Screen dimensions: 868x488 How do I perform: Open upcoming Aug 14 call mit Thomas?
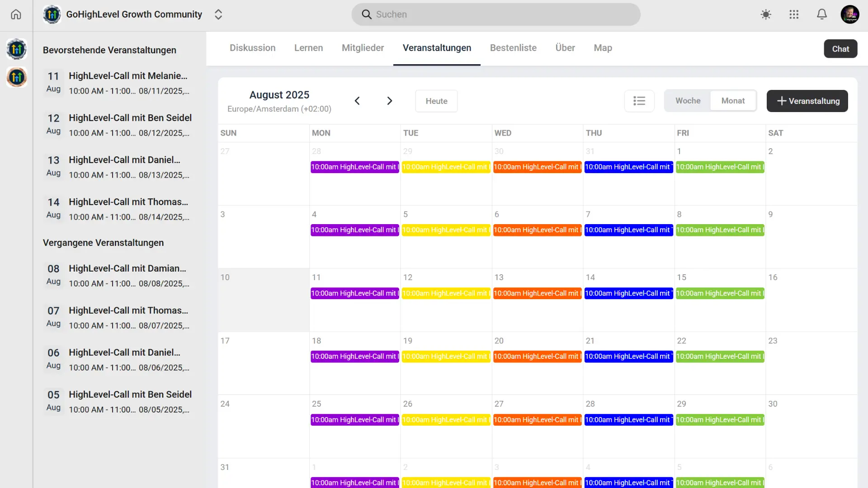pyautogui.click(x=118, y=209)
